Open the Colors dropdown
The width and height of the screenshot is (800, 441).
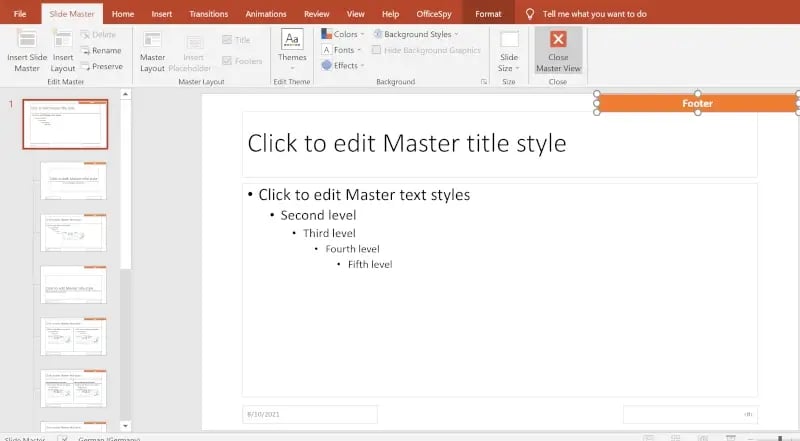[x=342, y=34]
